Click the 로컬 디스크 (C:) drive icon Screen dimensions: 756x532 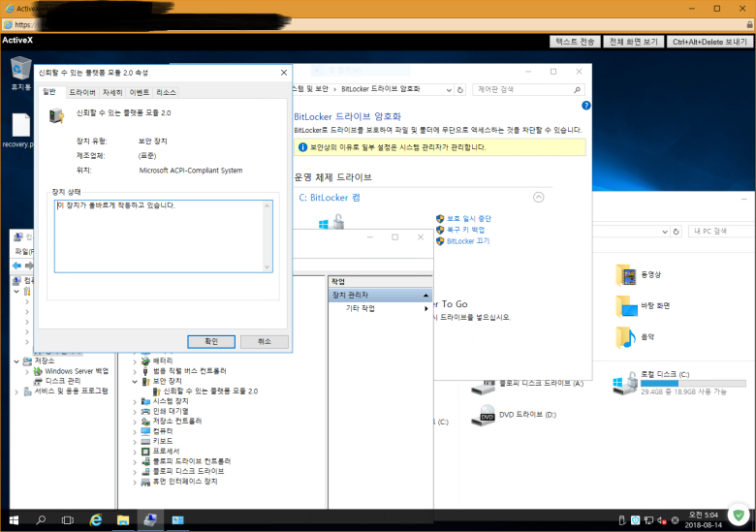pos(625,384)
